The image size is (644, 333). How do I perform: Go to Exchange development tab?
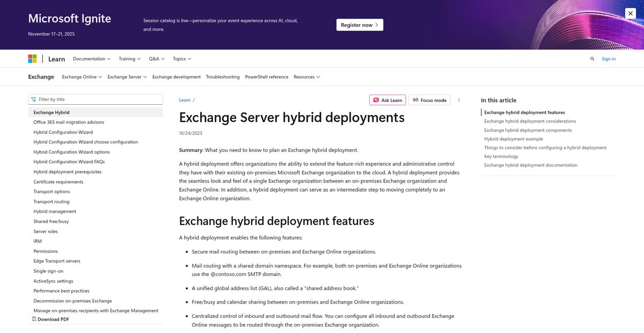[177, 77]
